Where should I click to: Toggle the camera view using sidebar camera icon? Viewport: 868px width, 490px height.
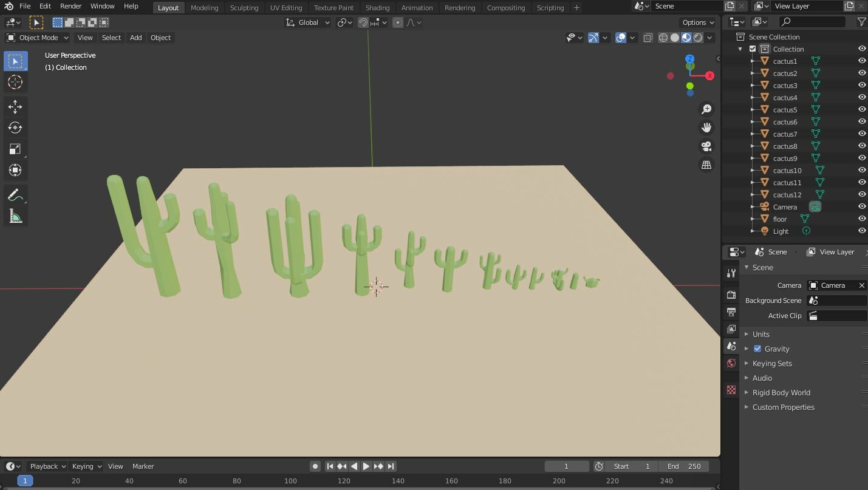tap(706, 146)
